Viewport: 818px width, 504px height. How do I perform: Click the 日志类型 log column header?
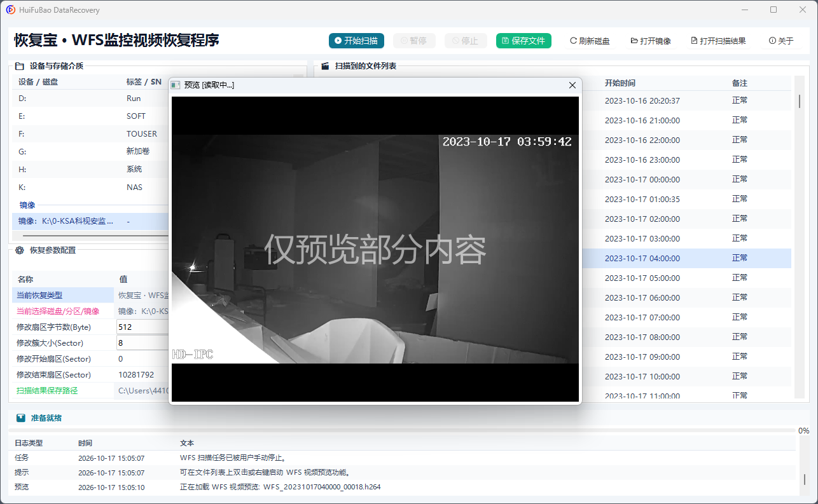[x=29, y=443]
